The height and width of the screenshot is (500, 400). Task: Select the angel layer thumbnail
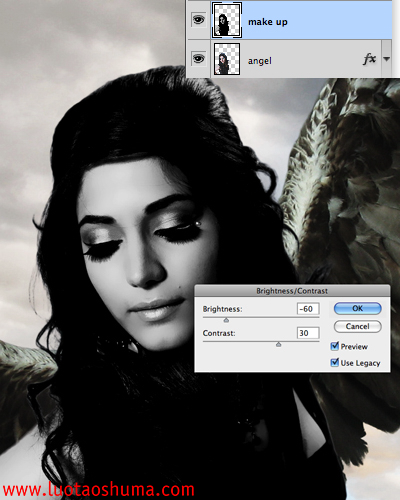click(227, 59)
